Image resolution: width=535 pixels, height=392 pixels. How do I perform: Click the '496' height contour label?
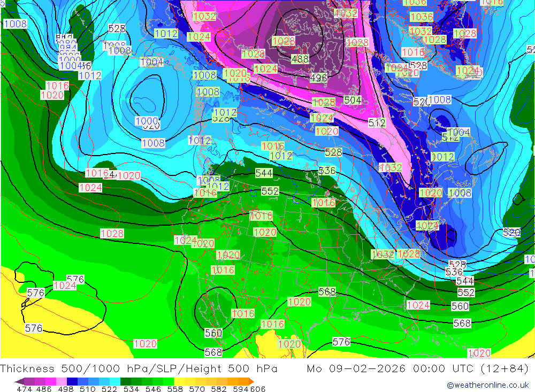pyautogui.click(x=318, y=78)
